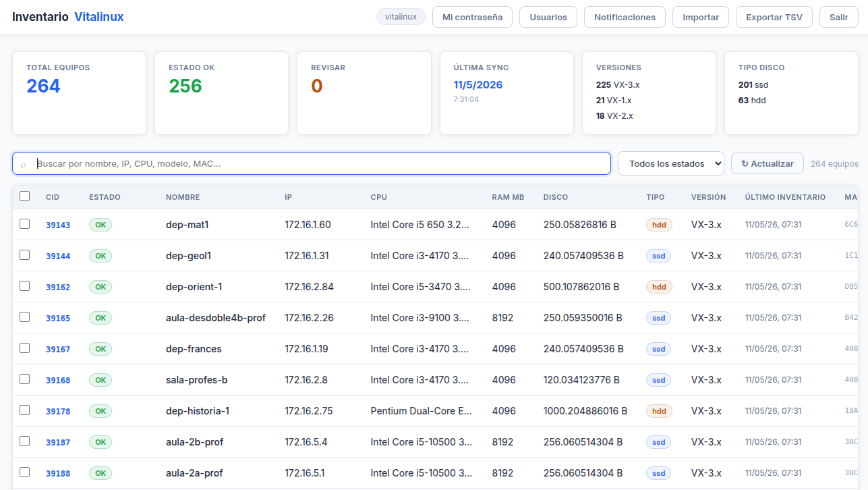The width and height of the screenshot is (868, 490).
Task: Check the box for dep-mat1 row
Action: (x=25, y=224)
